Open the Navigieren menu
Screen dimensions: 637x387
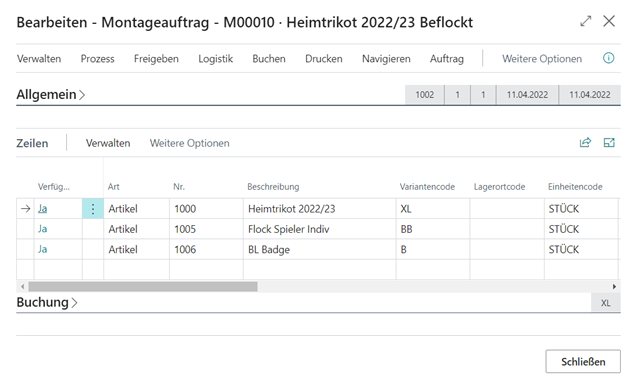(386, 59)
